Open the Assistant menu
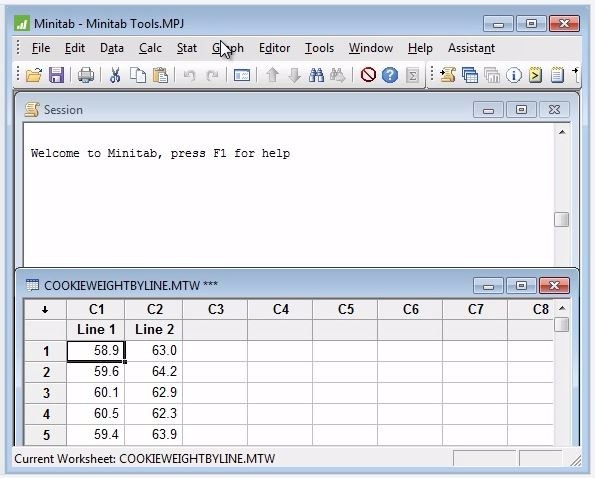This screenshot has width=595, height=478. (x=471, y=48)
